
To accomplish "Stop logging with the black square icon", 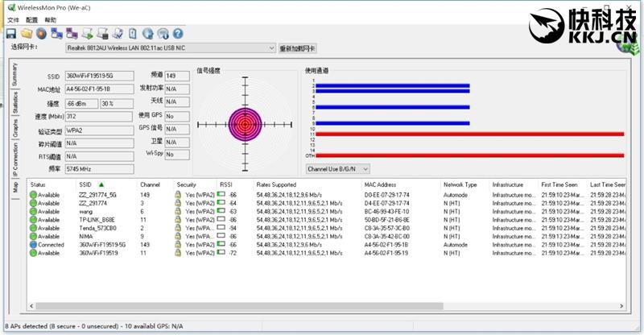I will point(102,34).
